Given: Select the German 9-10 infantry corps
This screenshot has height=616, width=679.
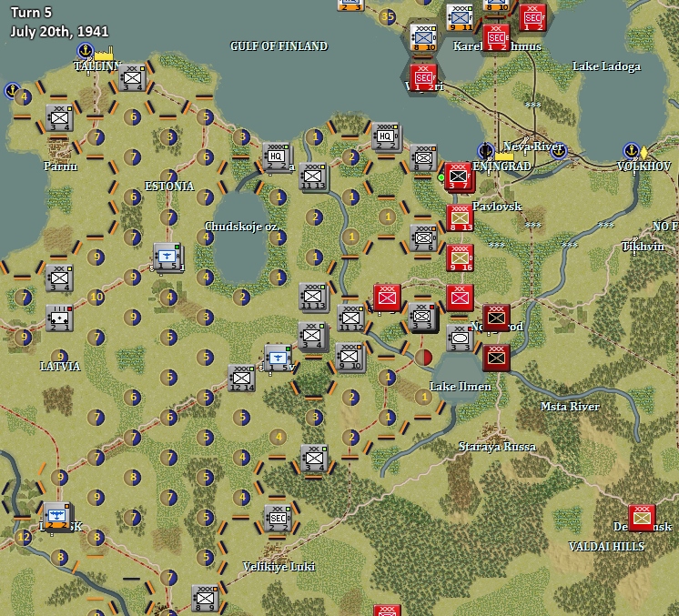Looking at the screenshot, I should point(350,358).
